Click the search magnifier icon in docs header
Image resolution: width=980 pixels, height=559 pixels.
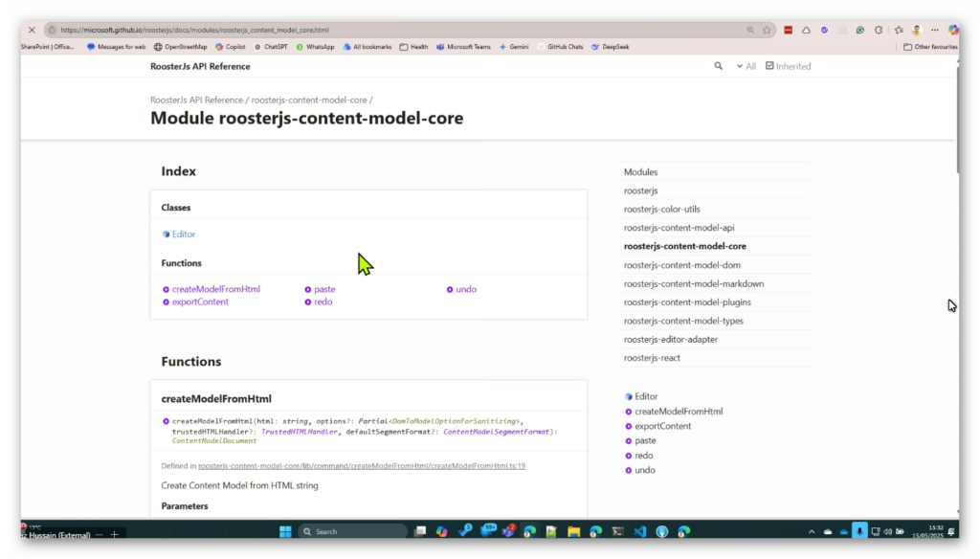point(718,66)
